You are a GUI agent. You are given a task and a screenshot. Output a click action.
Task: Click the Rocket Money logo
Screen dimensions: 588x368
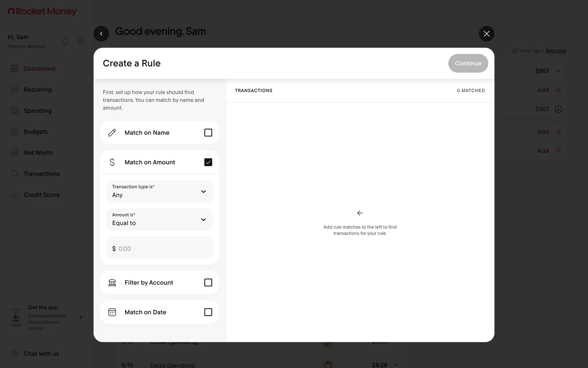[x=42, y=11]
